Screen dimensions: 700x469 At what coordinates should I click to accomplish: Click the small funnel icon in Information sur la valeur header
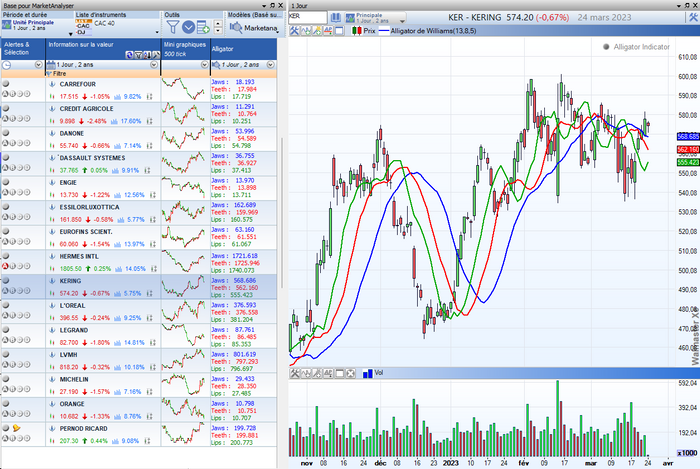tap(138, 55)
